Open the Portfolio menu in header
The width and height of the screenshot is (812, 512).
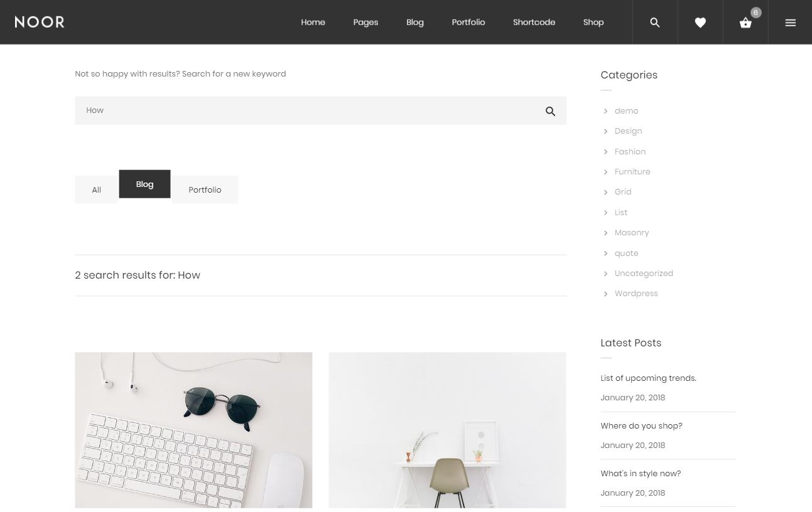point(468,22)
